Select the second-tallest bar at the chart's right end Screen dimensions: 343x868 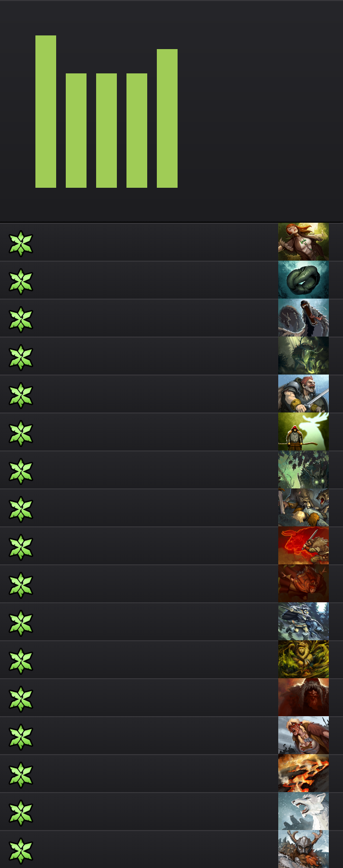(167, 118)
